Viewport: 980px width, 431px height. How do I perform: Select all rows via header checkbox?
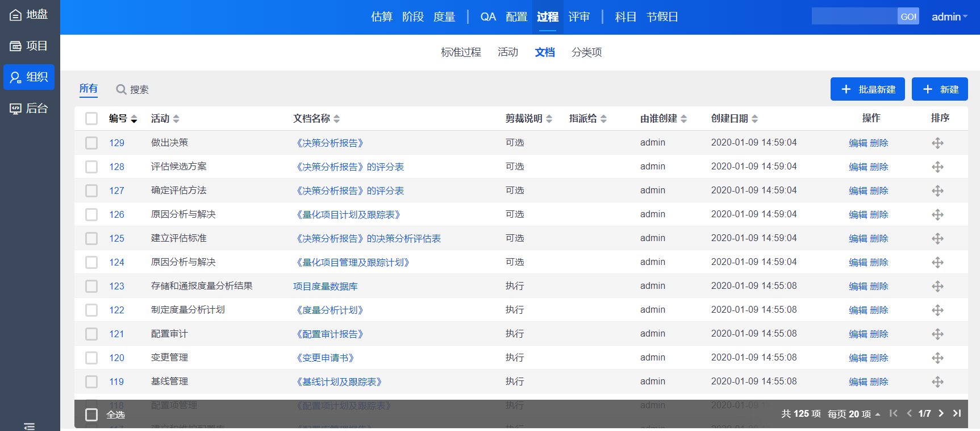(91, 118)
